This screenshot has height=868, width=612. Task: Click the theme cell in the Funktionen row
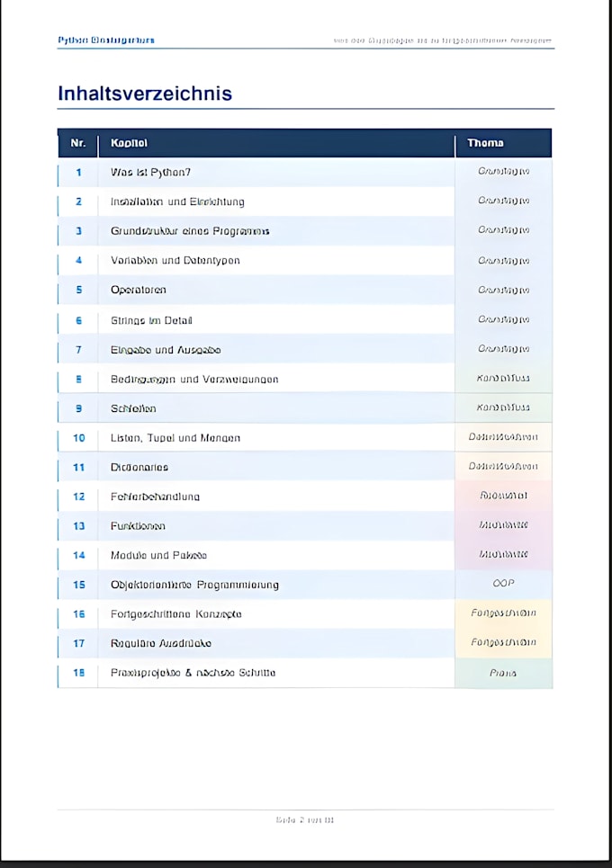pos(503,524)
